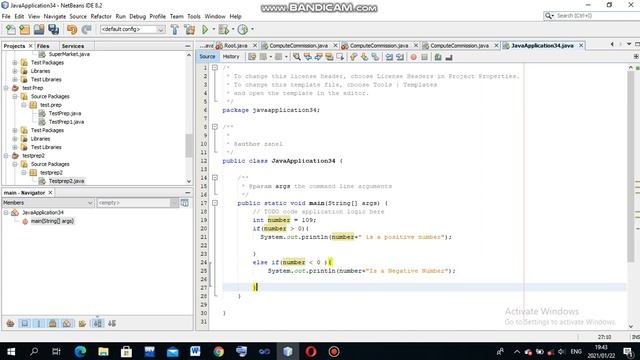Click the New Project toolbar icon
640x360 pixels.
coord(25,29)
